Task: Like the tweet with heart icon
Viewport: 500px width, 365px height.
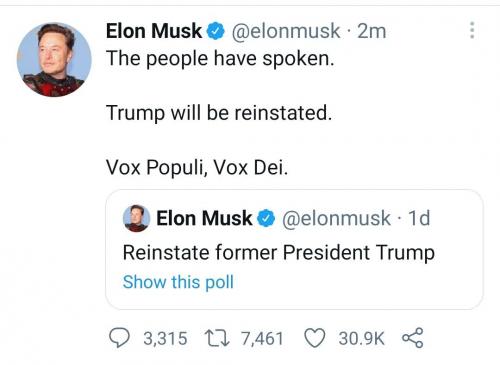Action: (315, 338)
